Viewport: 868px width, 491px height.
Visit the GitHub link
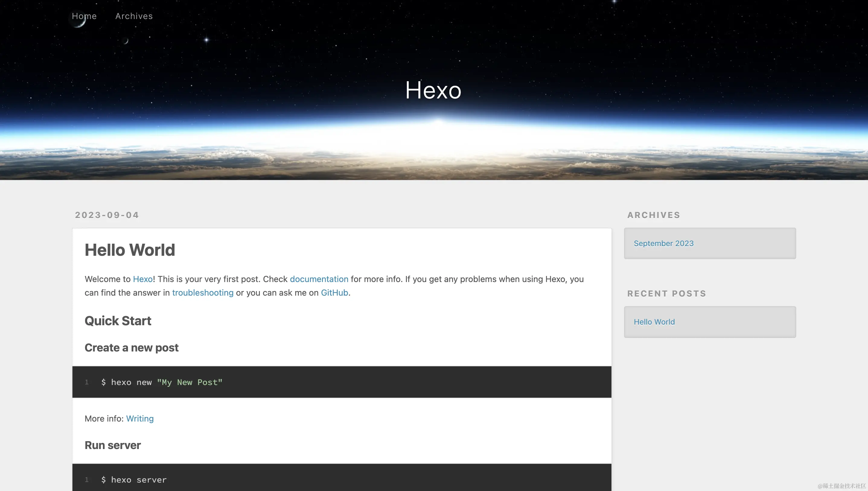(x=334, y=293)
